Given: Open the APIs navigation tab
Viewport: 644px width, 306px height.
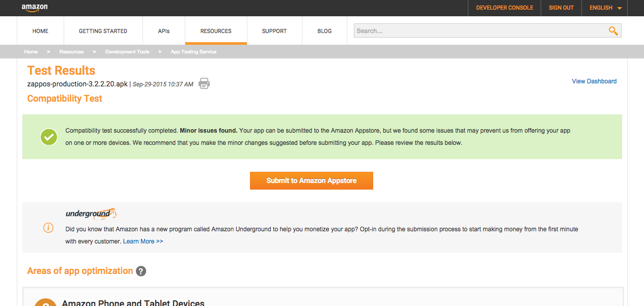Looking at the screenshot, I should coord(164,31).
